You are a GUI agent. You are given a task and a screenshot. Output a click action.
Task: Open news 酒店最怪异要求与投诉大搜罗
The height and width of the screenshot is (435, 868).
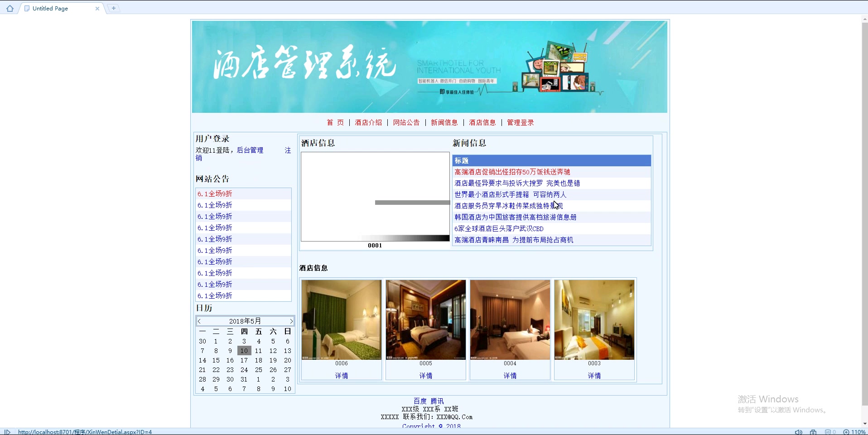[x=517, y=183]
